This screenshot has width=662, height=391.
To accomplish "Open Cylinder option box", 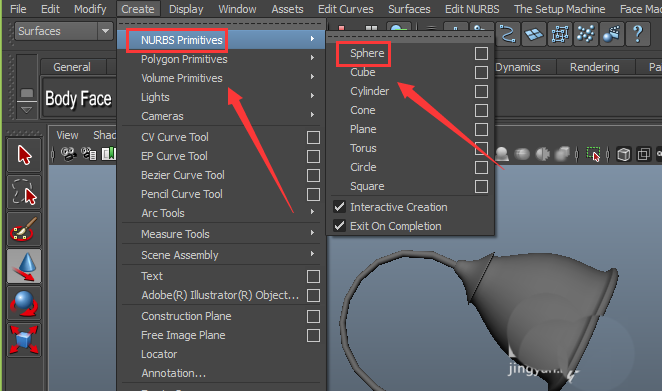I will pyautogui.click(x=481, y=92).
